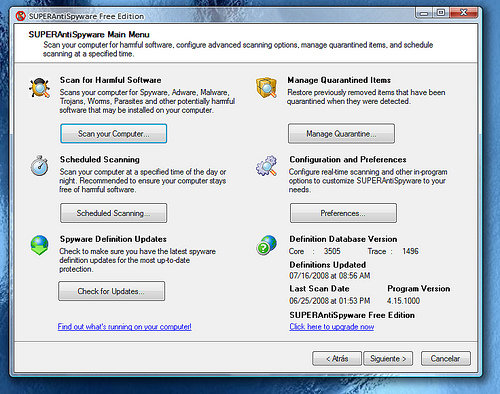Screen dimensions: 500x394
Task: Select the 'Configuration and Preferences' heading
Action: click(348, 159)
